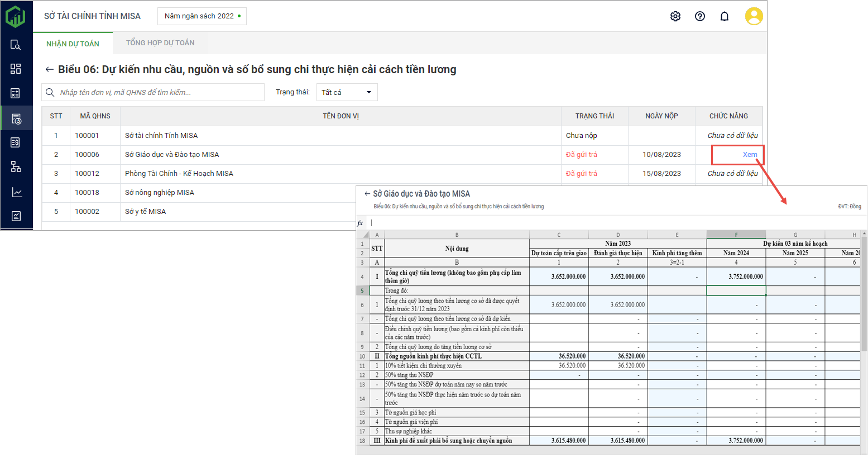The width and height of the screenshot is (868, 458).
Task: Open the organization hierarchy sidebar icon
Action: click(16, 166)
